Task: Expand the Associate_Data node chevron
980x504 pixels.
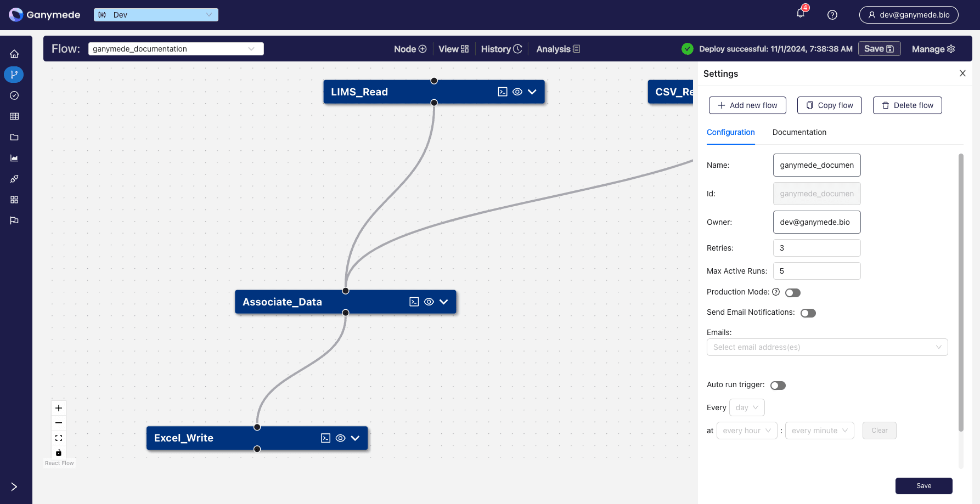Action: 444,302
